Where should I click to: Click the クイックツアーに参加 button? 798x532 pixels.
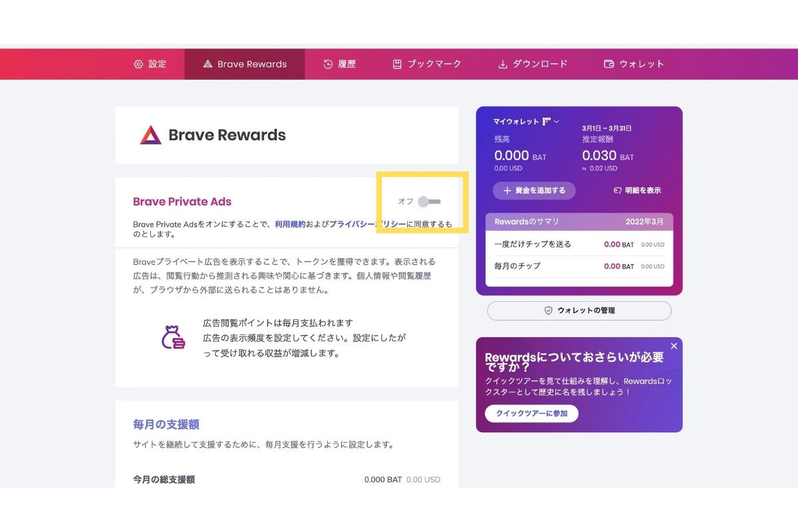[x=527, y=414]
